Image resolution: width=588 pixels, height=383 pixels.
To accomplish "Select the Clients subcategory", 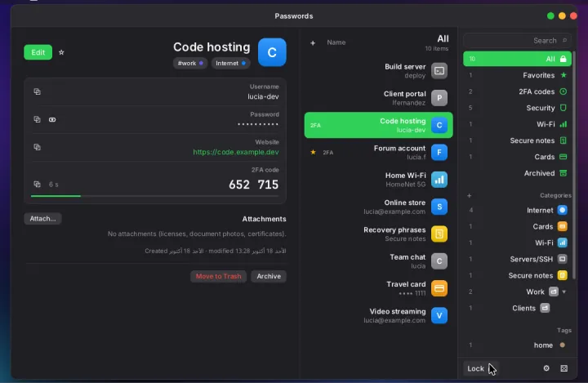I will (517, 309).
